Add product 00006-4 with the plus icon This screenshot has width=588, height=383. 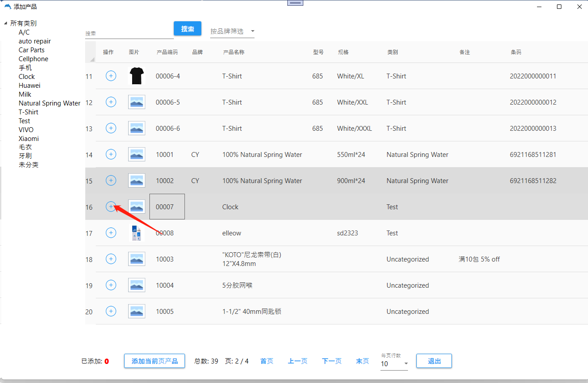111,76
